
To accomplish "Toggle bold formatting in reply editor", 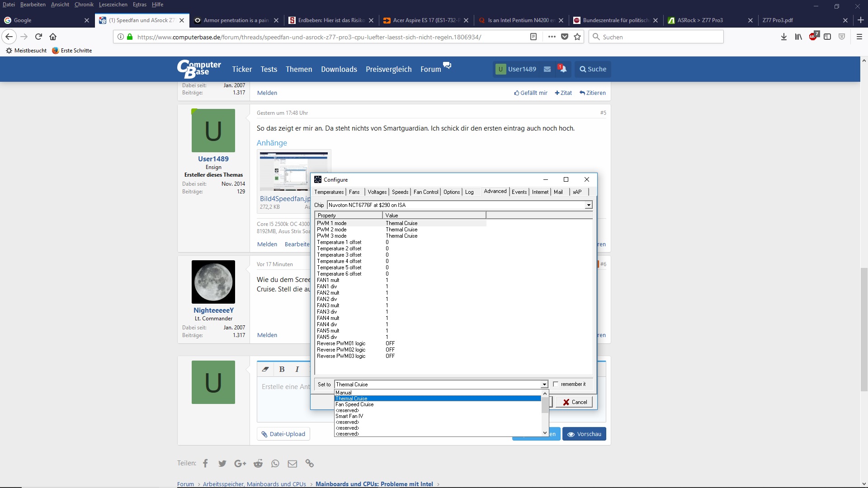I will (x=282, y=369).
